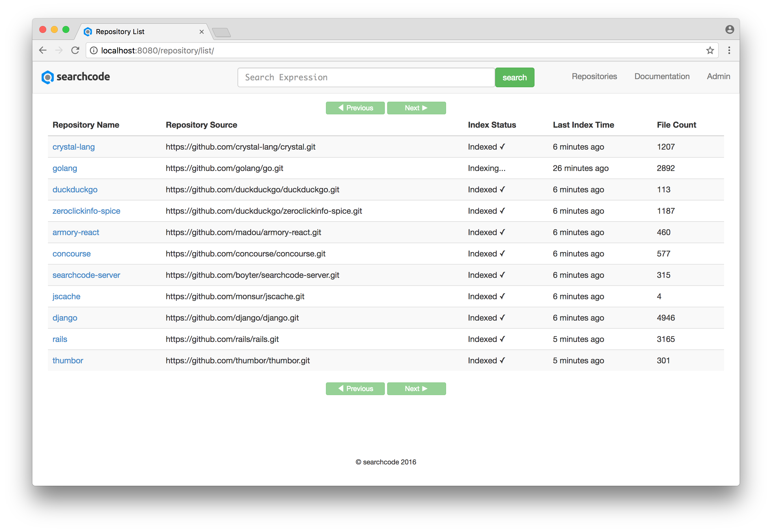The image size is (772, 532).
Task: Click the top Next pagination button
Action: (417, 108)
